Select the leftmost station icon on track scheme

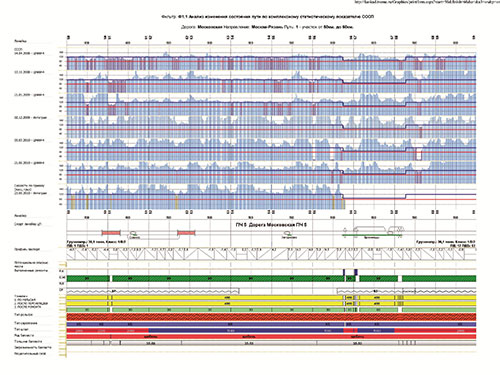[x=134, y=234]
